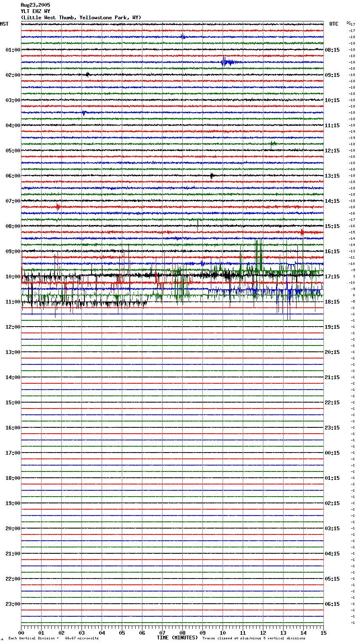Click the 09:15 UTC row label
The width and height of the screenshot is (357, 644).
(332, 75)
